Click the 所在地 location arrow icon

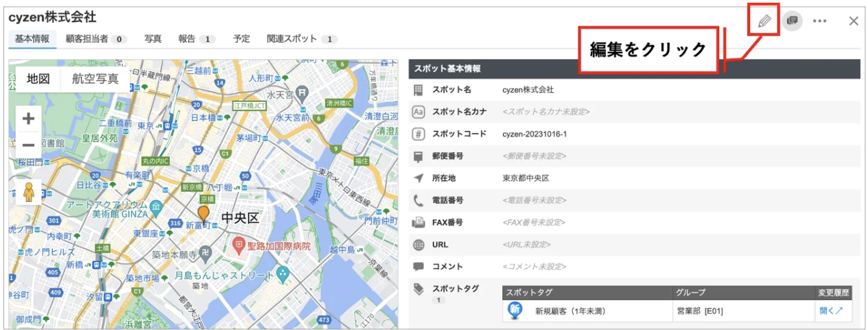click(x=419, y=178)
